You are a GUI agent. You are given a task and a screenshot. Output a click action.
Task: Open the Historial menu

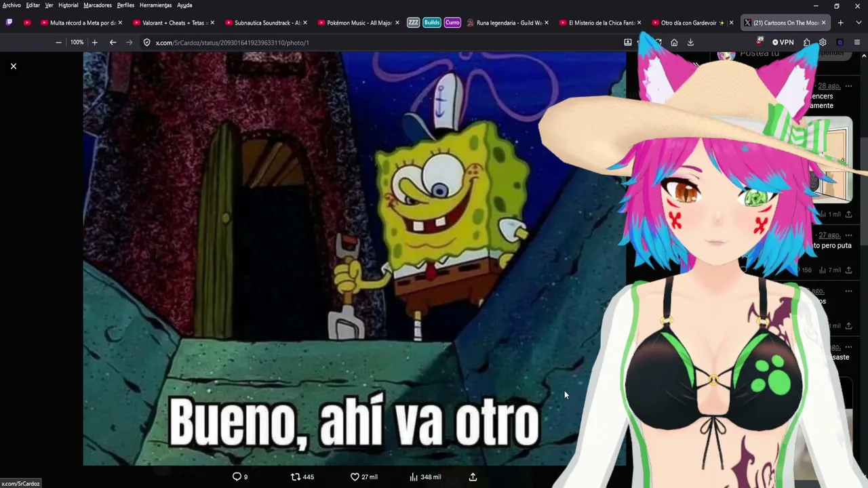tap(68, 5)
